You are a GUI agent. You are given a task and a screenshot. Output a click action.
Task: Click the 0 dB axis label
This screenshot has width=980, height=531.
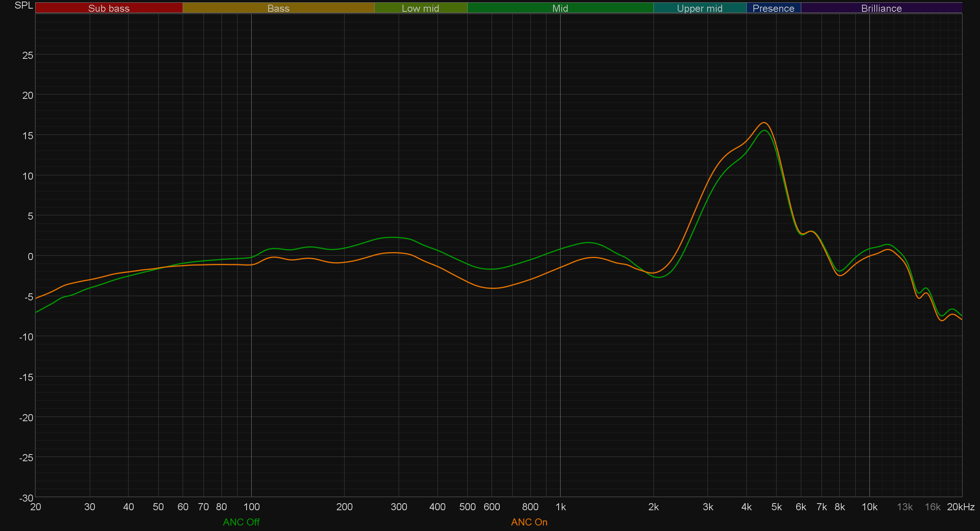[30, 256]
